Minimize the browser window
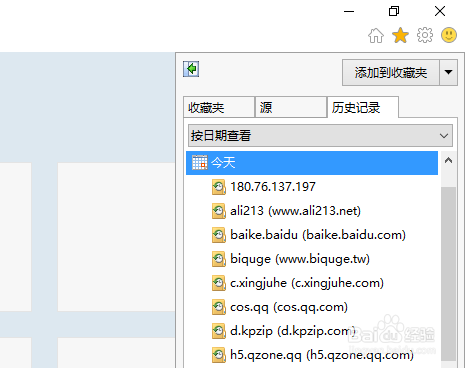Image resolution: width=465 pixels, height=368 pixels. coord(349,11)
